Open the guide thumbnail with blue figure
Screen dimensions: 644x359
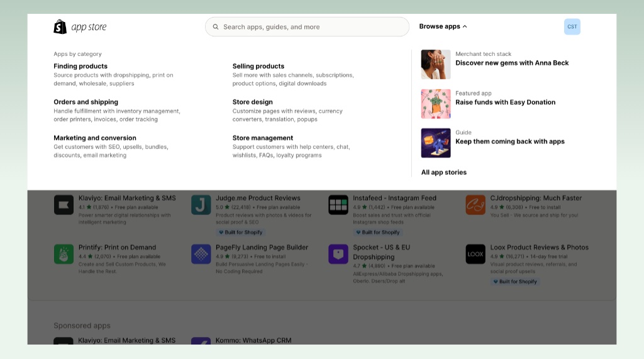[436, 143]
